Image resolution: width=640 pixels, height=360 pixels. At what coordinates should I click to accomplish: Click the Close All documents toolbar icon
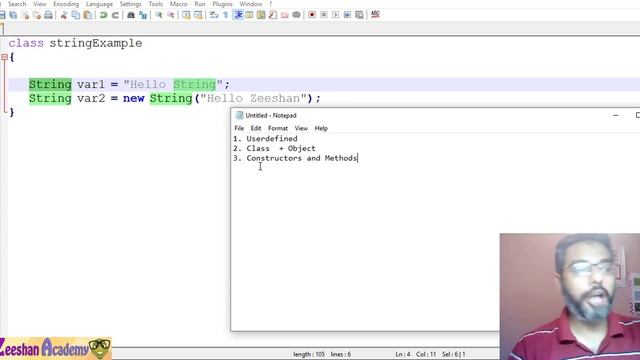(37, 15)
